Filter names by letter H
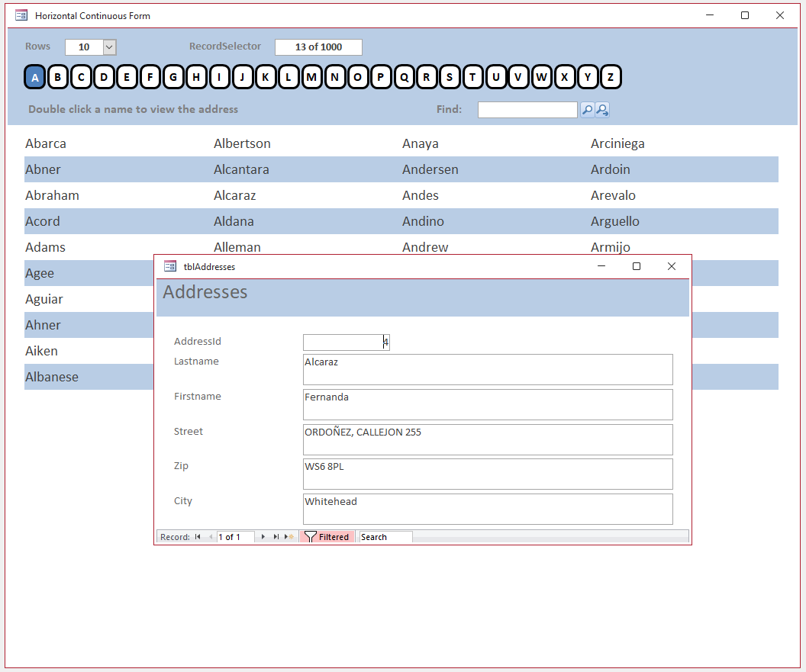 tap(196, 77)
